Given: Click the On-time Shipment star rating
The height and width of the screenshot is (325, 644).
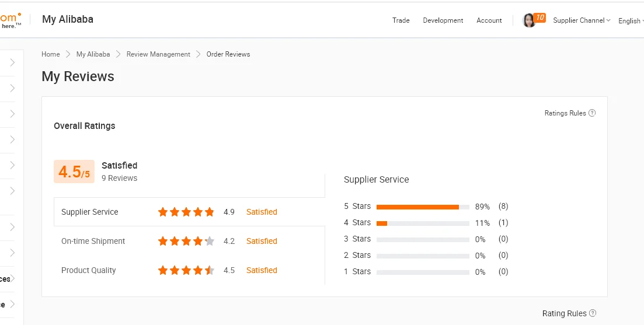Looking at the screenshot, I should 186,241.
